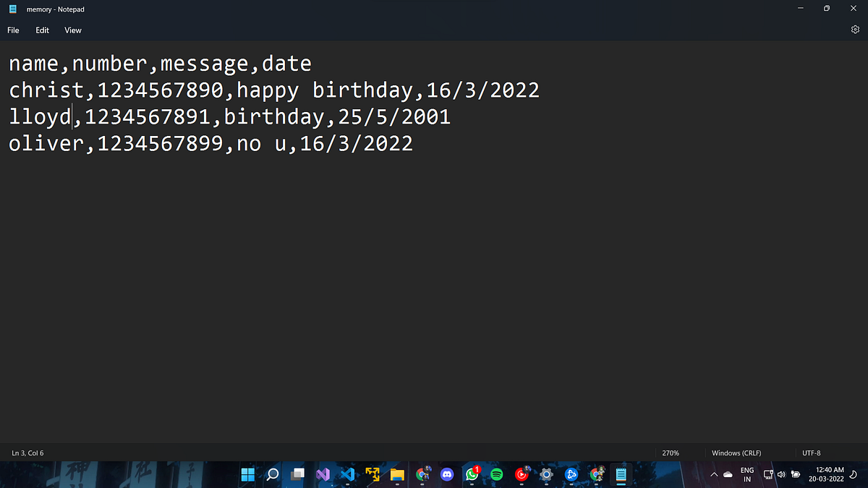Open Windows Search with the magnifier icon
Viewport: 868px width, 488px height.
272,474
